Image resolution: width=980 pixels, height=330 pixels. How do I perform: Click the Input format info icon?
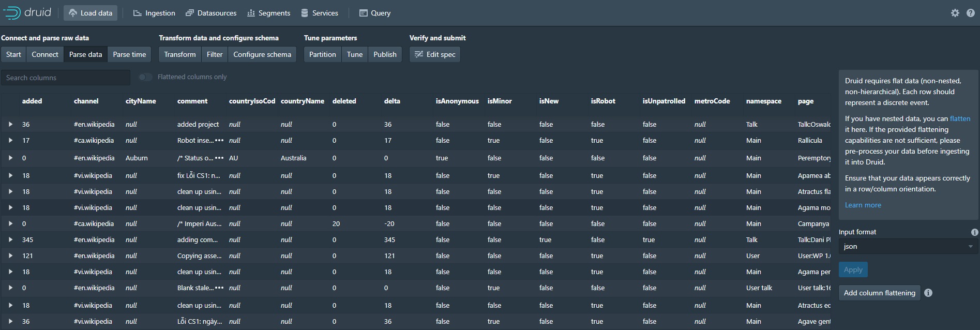point(974,232)
